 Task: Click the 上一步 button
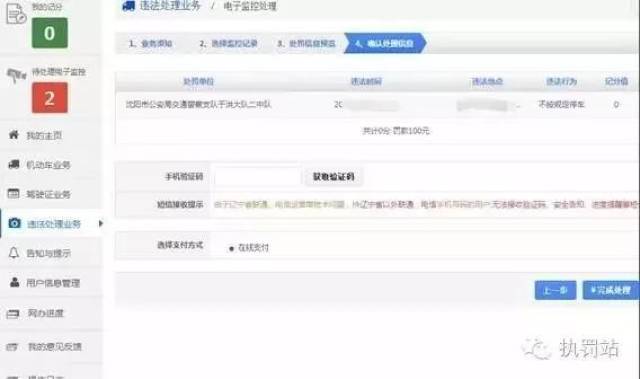(555, 290)
